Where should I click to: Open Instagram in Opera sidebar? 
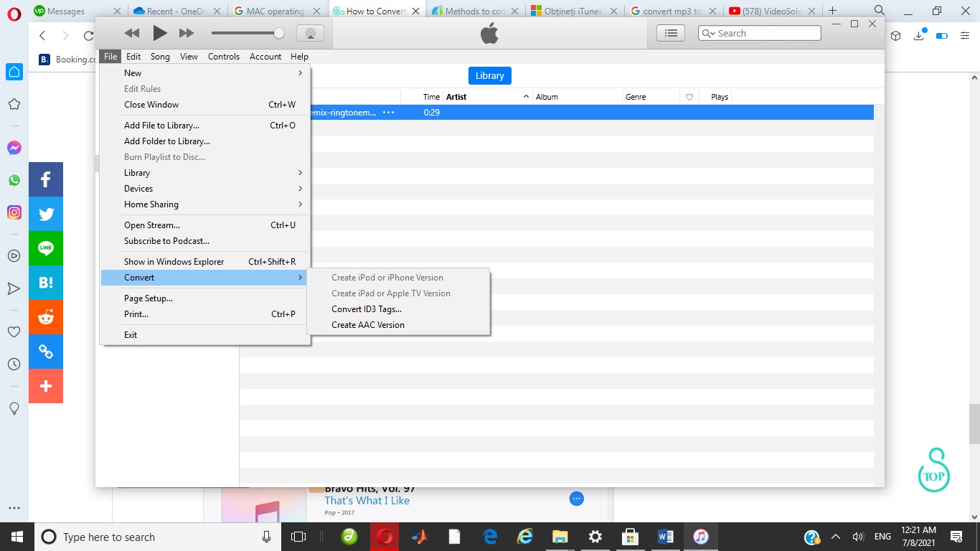tap(14, 212)
